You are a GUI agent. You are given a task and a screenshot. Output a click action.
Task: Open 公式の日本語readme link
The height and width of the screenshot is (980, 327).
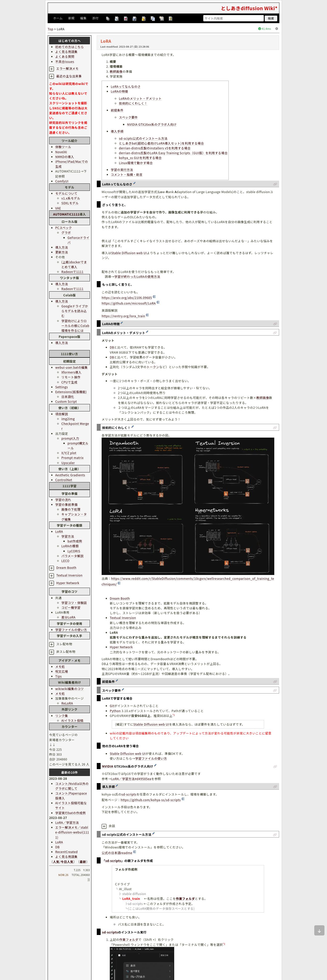pyautogui.click(x=117, y=853)
